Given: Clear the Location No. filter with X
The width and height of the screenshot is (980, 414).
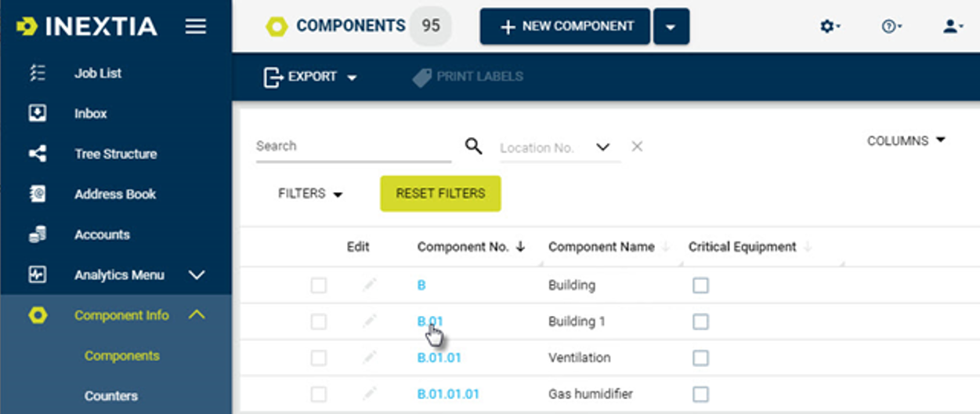Looking at the screenshot, I should point(637,147).
